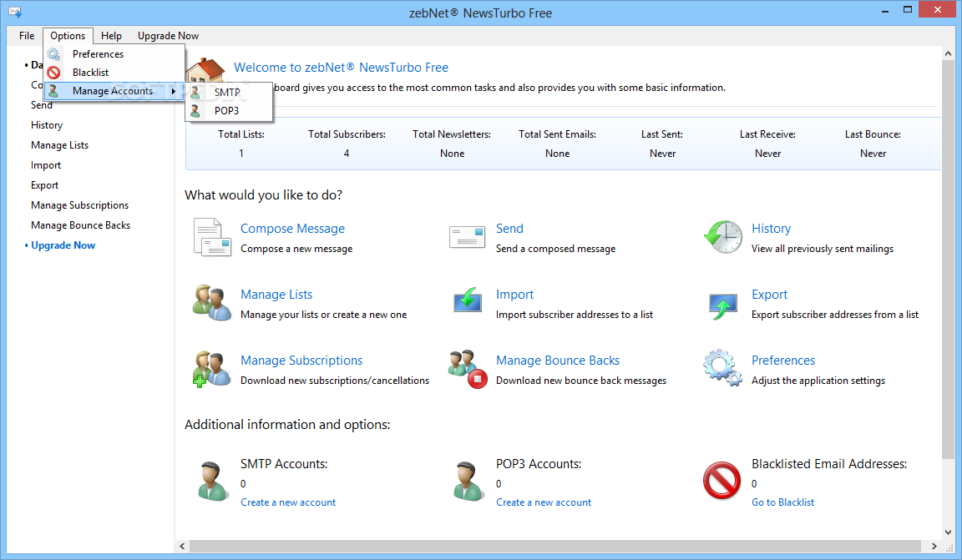Click the Total Newsletters label
This screenshot has width=962, height=560.
pos(452,134)
